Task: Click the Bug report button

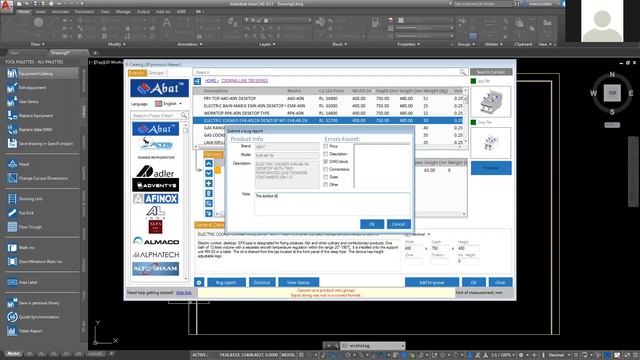Action: coord(226,282)
